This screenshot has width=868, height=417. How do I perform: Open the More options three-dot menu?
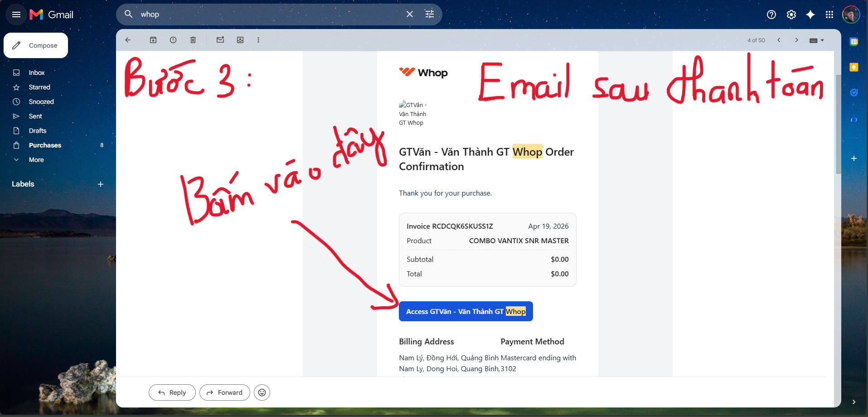[258, 40]
